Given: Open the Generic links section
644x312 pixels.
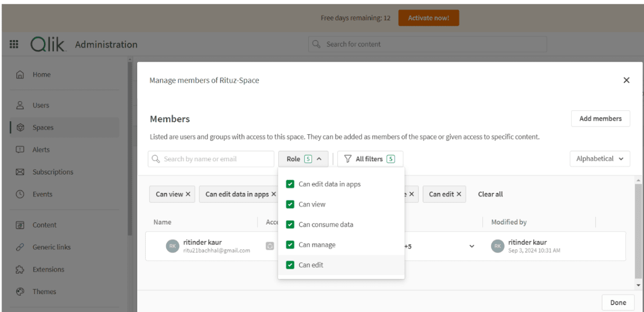Looking at the screenshot, I should (21, 247).
